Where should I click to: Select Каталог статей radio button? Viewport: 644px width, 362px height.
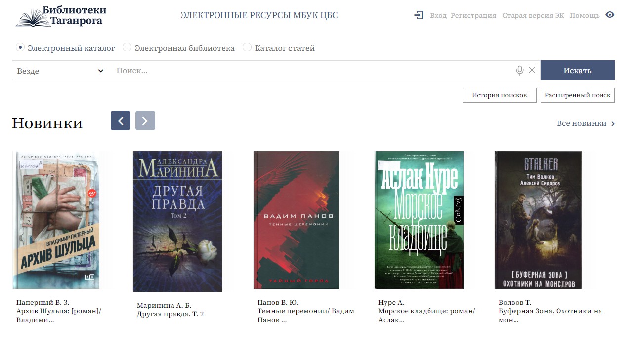click(247, 47)
